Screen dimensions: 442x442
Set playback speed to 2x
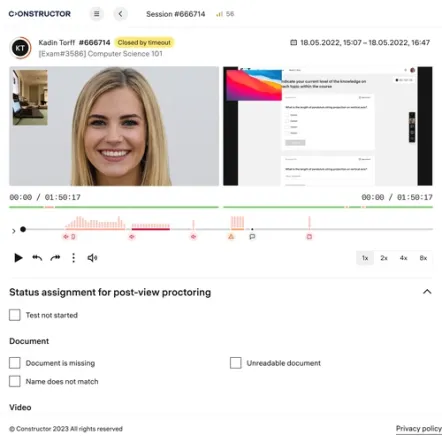(x=384, y=258)
